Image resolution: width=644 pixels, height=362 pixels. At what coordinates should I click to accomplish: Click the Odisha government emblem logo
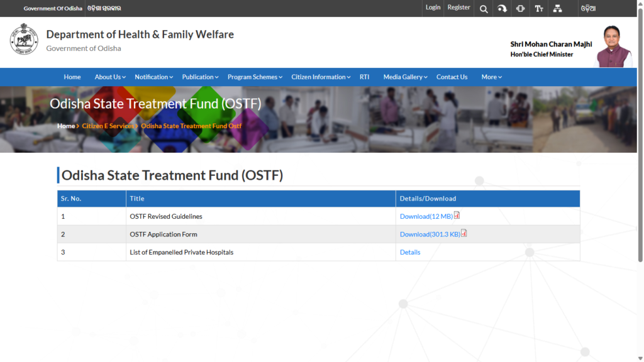(x=24, y=39)
